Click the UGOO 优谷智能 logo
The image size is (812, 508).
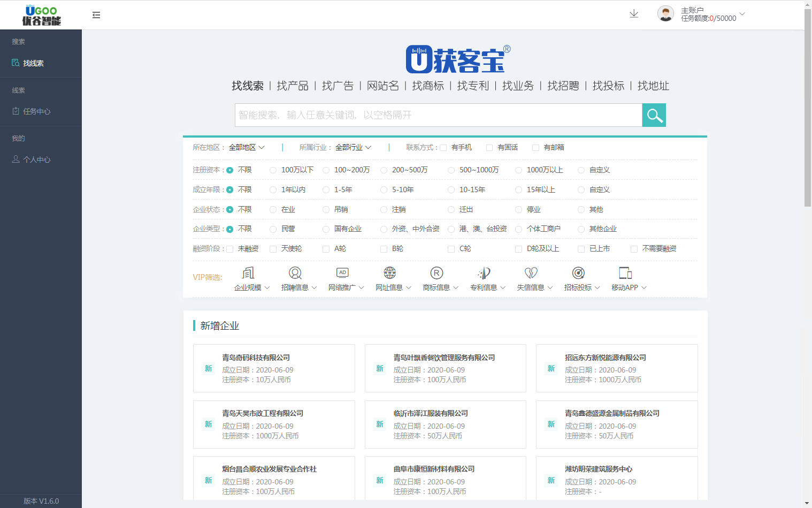coord(41,15)
